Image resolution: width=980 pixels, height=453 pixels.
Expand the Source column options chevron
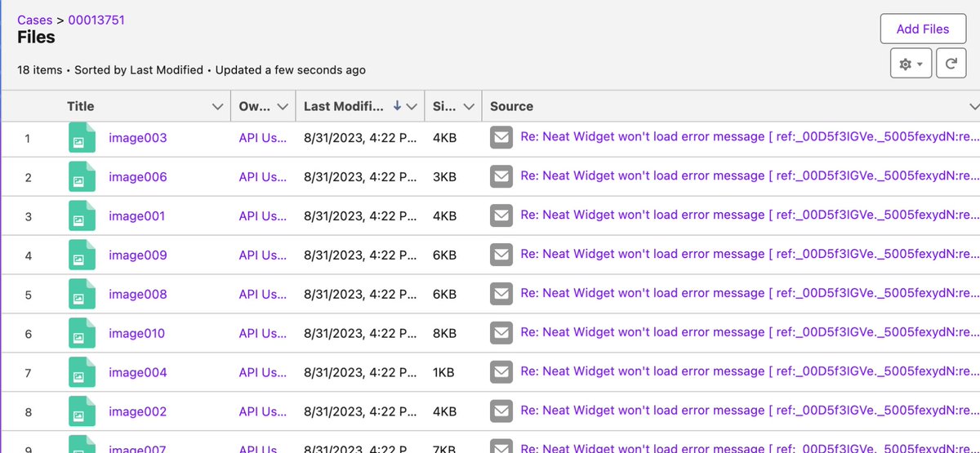tap(973, 107)
